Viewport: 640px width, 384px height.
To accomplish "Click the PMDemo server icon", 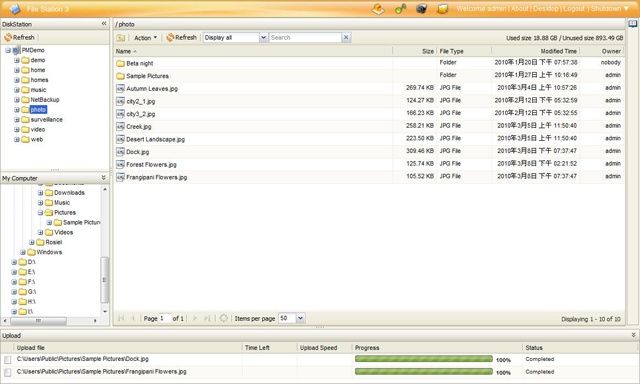I will (16, 50).
